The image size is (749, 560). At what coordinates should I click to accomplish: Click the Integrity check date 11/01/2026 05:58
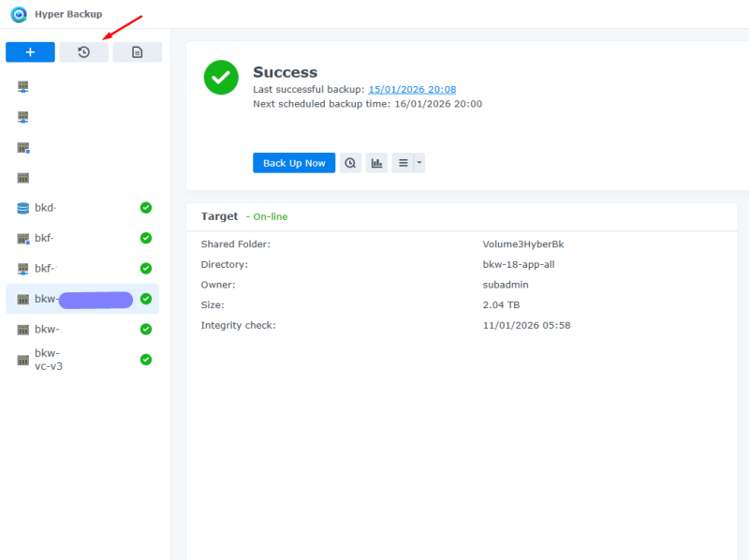[526, 326]
